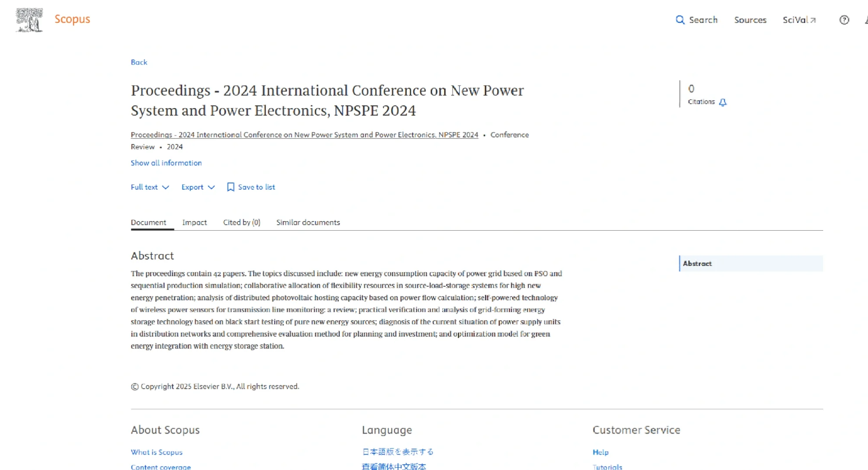Image resolution: width=868 pixels, height=470 pixels.
Task: Click the Save to list bookmark icon
Action: click(x=231, y=187)
